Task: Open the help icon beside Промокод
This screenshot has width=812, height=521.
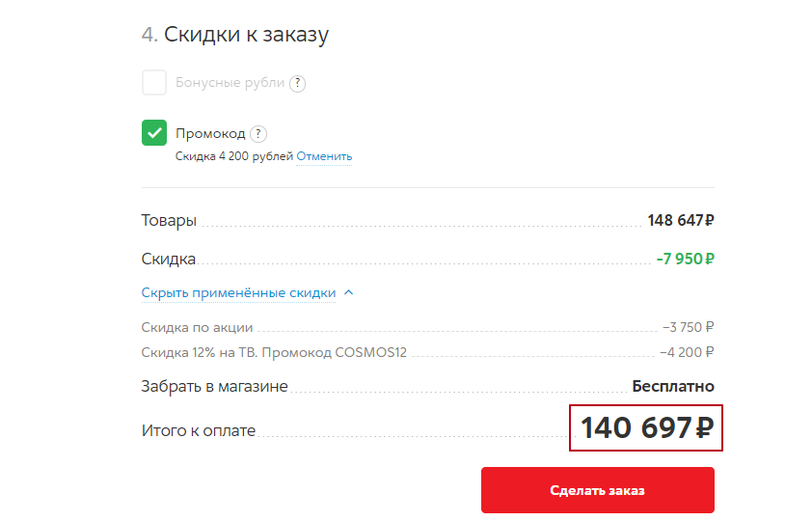Action: click(x=258, y=134)
